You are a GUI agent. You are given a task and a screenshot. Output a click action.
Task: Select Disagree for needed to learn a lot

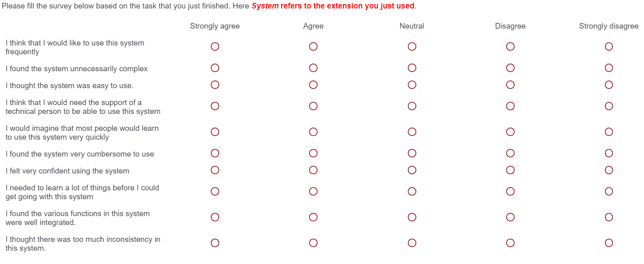(x=510, y=192)
